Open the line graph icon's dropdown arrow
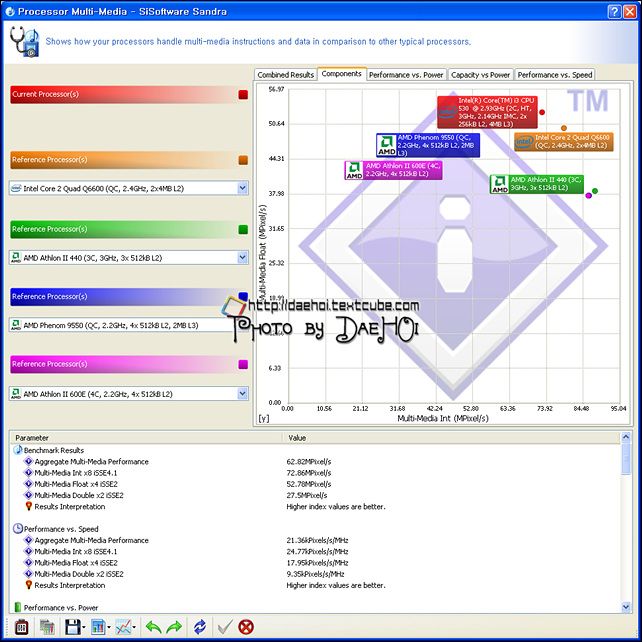The height and width of the screenshot is (642, 642). (134, 628)
